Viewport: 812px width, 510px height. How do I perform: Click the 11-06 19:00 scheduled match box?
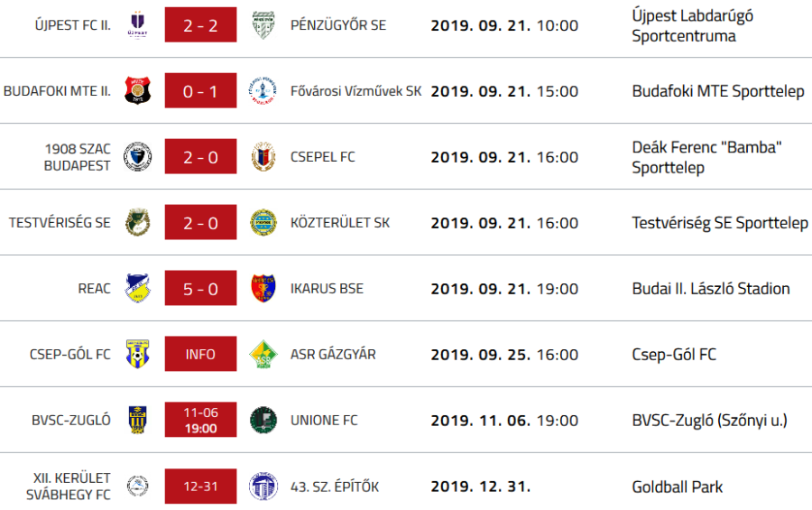(x=200, y=421)
